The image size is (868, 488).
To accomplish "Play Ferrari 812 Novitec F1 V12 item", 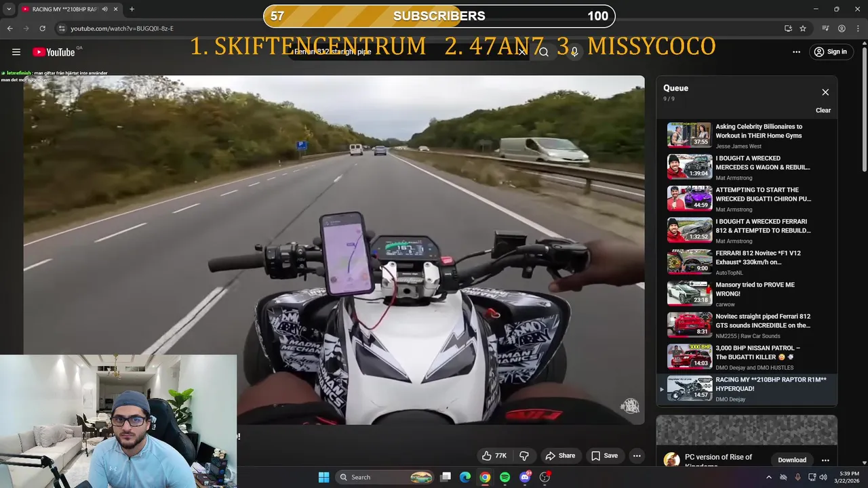I will (x=747, y=262).
